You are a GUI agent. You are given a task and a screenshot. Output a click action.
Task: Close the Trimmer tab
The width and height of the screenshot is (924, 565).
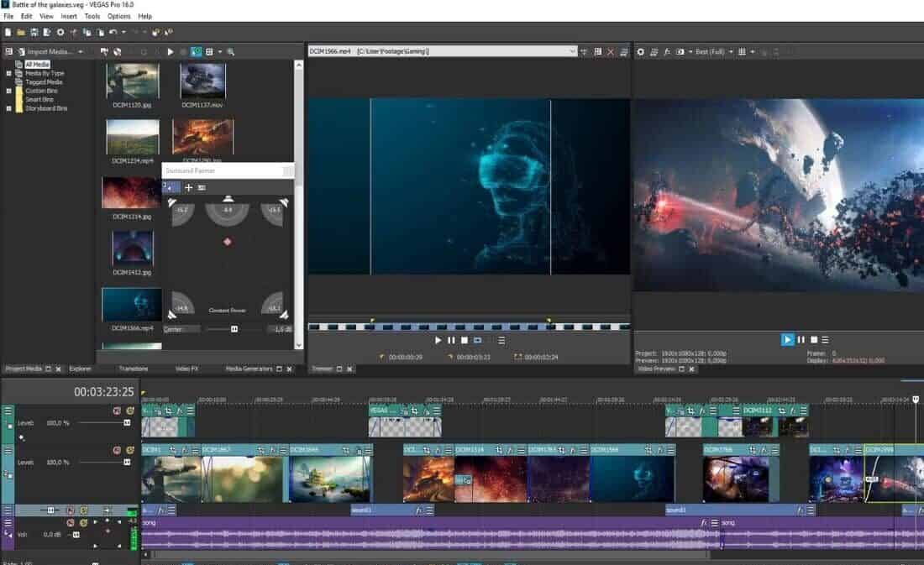(349, 369)
